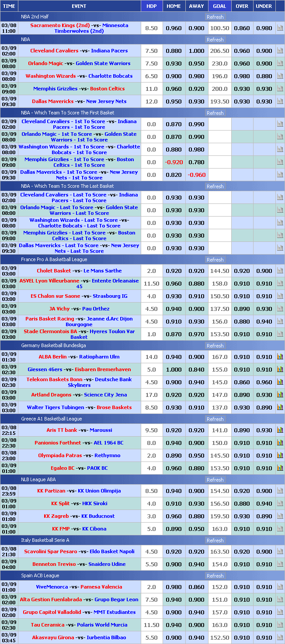Open chart icon for Dallas Mavericks vs New Jersey Nets
285x644 pixels.
280,101
